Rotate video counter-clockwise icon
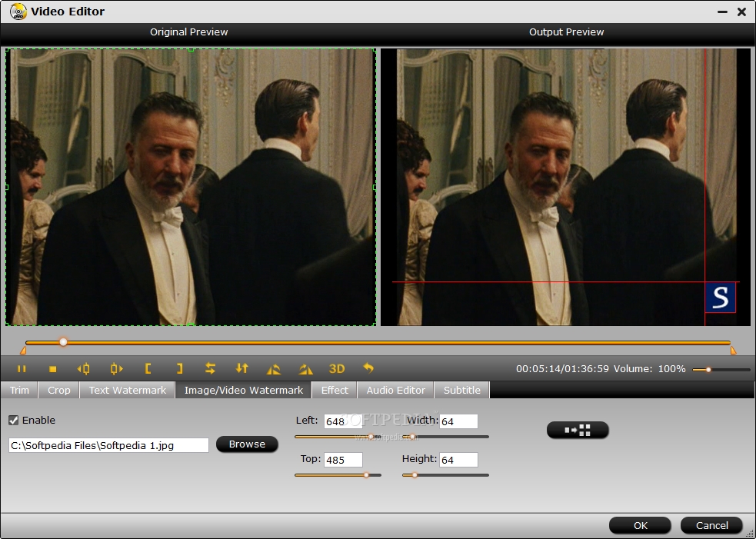 coord(273,369)
